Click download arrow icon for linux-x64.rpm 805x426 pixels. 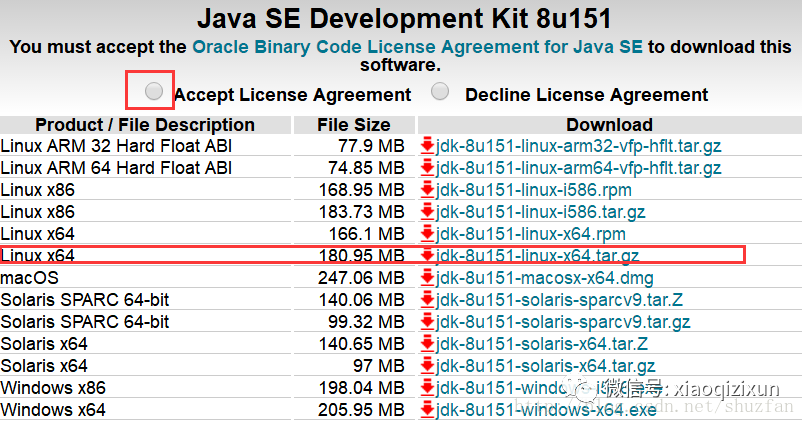tap(427, 235)
